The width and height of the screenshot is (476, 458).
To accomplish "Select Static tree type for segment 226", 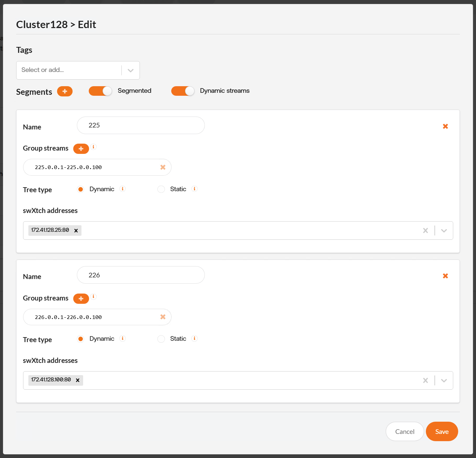I will [x=161, y=339].
